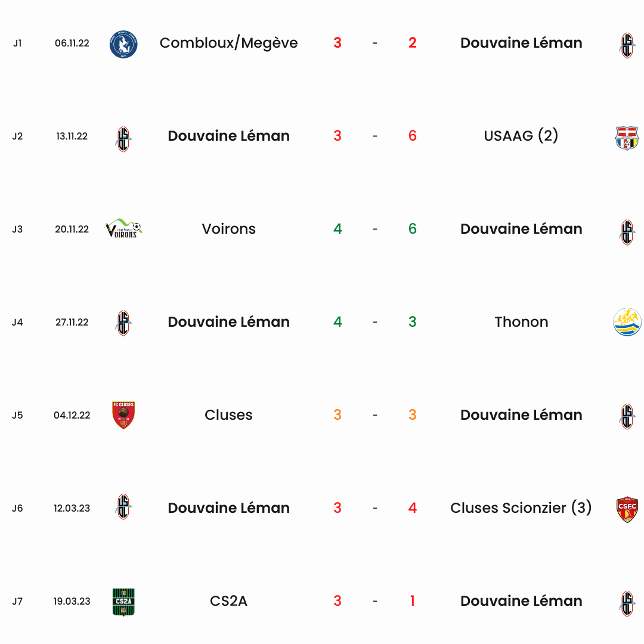The image size is (644, 644).
Task: Select the J3 matchday label
Action: click(x=17, y=229)
